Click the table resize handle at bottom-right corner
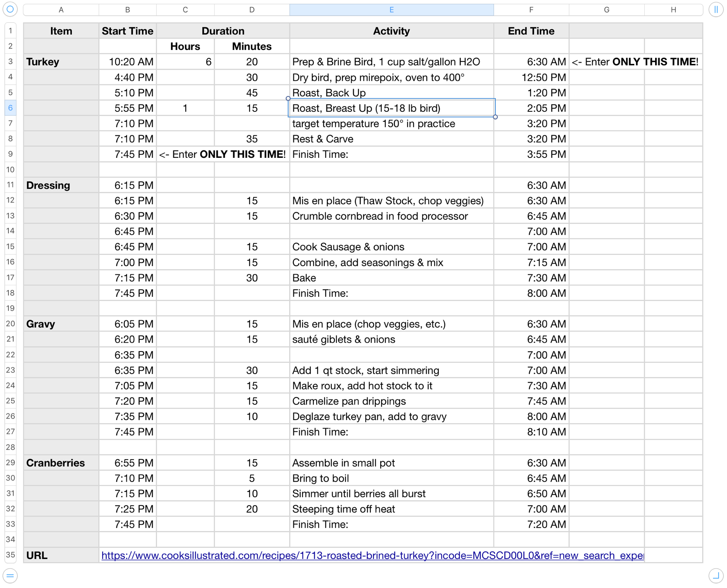This screenshot has height=588, width=727. [716, 576]
